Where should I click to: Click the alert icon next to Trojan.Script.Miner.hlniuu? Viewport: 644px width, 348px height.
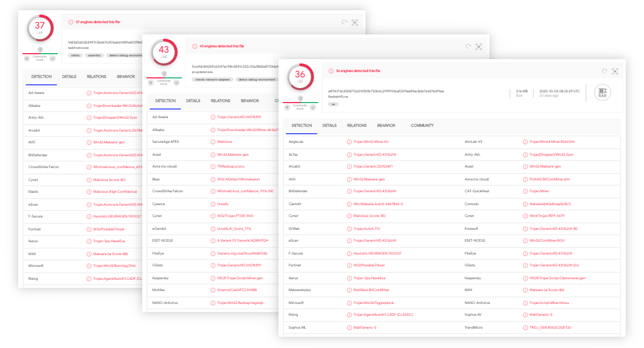click(x=525, y=302)
